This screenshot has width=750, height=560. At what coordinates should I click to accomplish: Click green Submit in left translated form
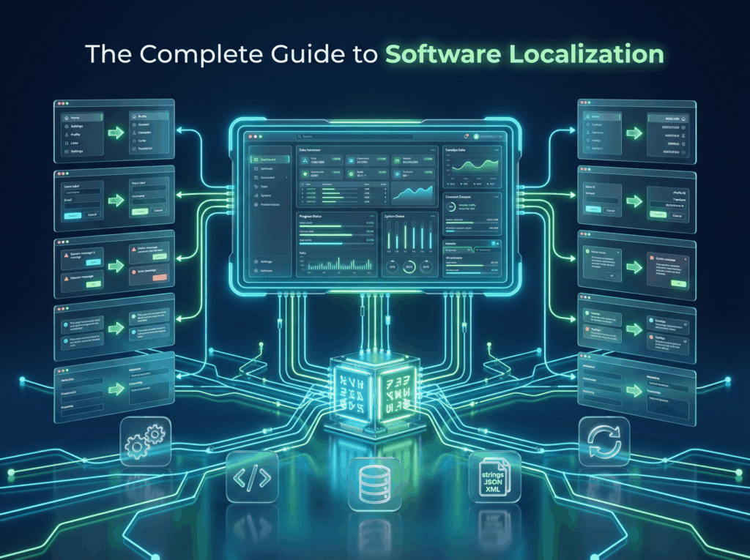pos(140,212)
